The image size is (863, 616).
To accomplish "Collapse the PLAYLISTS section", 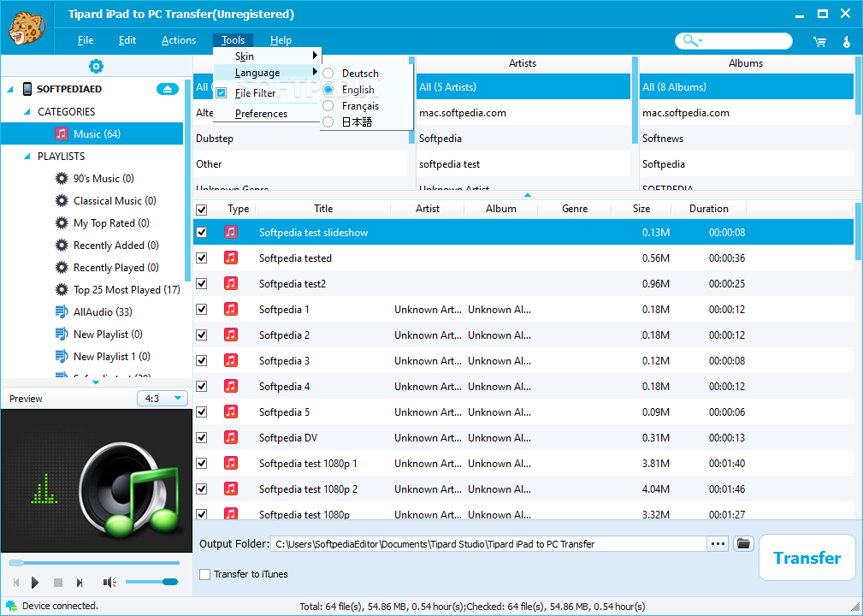I will coord(27,157).
